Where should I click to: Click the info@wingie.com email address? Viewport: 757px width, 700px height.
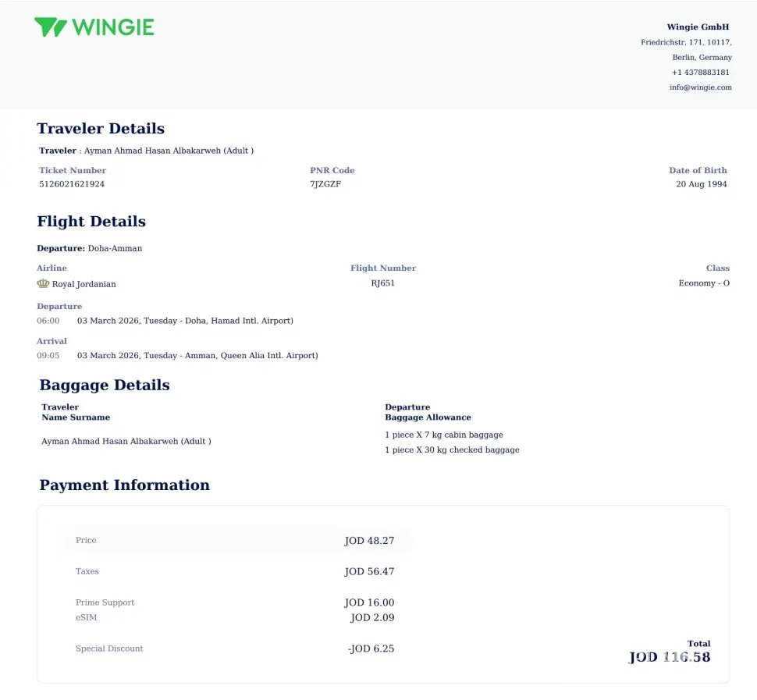pos(700,87)
